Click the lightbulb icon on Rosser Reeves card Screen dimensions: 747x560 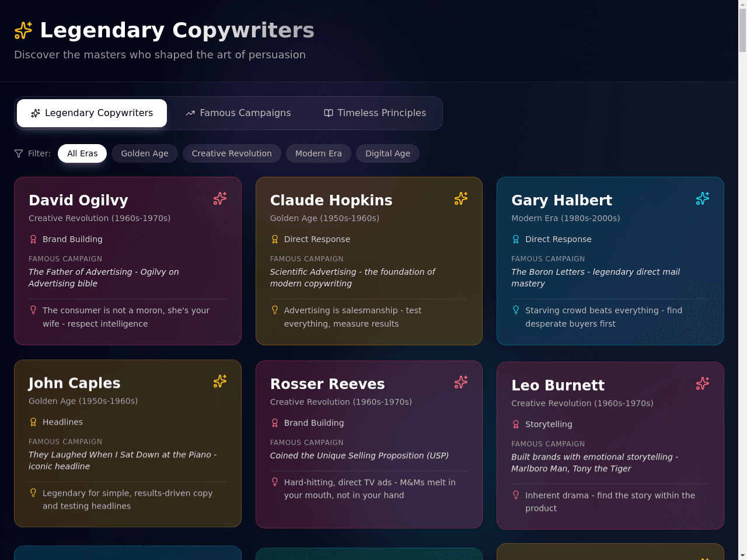(x=275, y=482)
